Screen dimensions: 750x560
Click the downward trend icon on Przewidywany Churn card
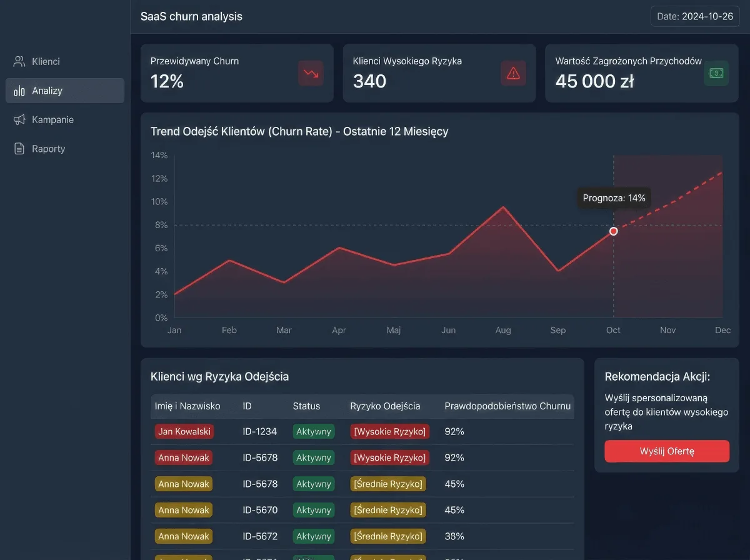tap(311, 73)
